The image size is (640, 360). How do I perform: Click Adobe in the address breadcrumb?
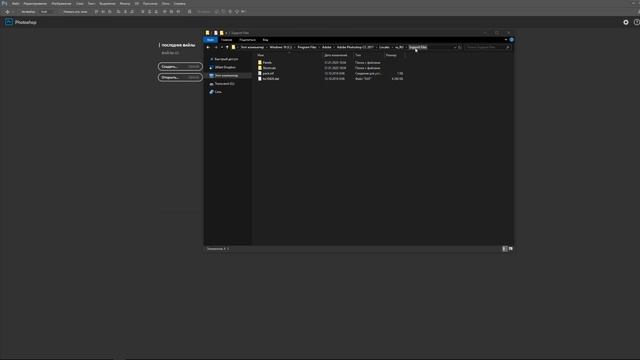(x=327, y=47)
